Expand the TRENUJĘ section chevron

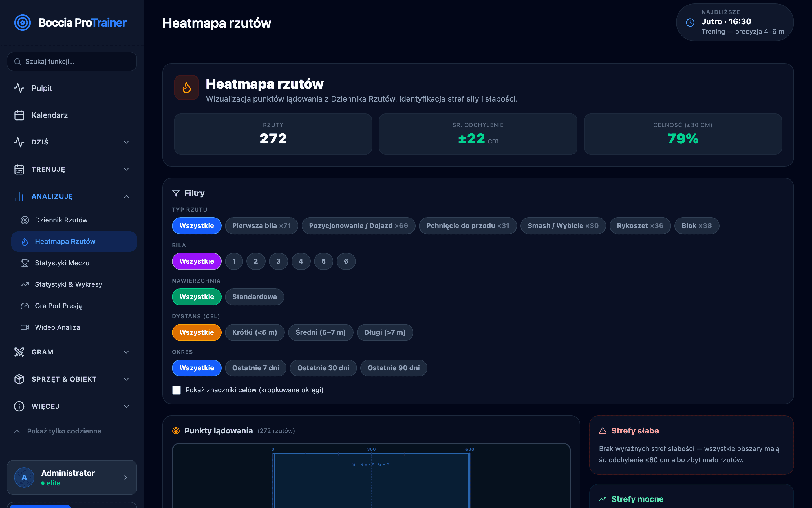[x=126, y=169]
